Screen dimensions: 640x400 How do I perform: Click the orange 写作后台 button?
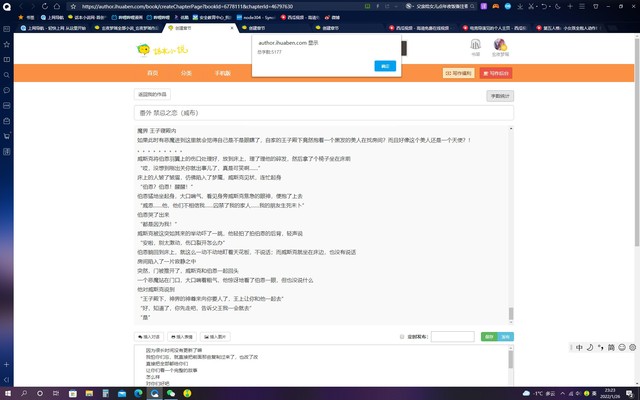[496, 73]
